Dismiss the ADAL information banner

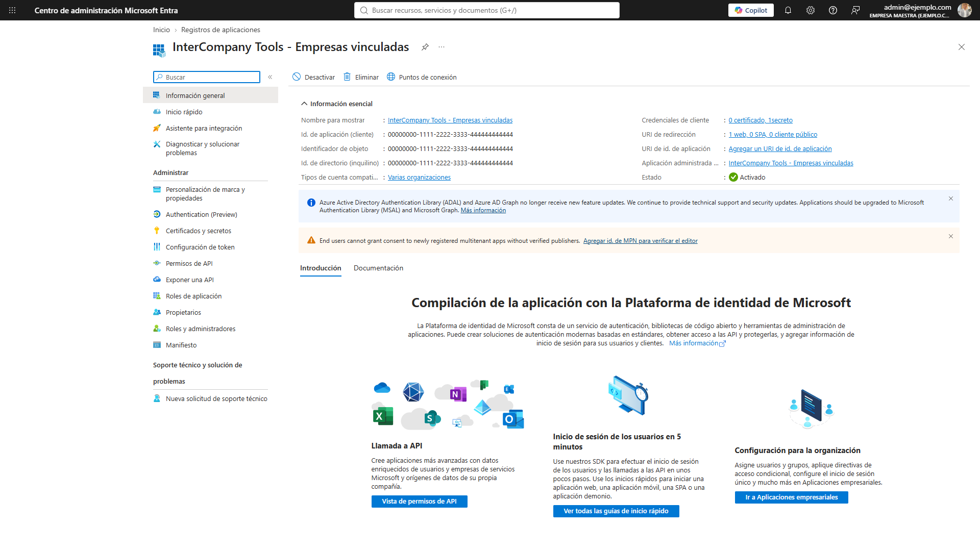click(950, 198)
